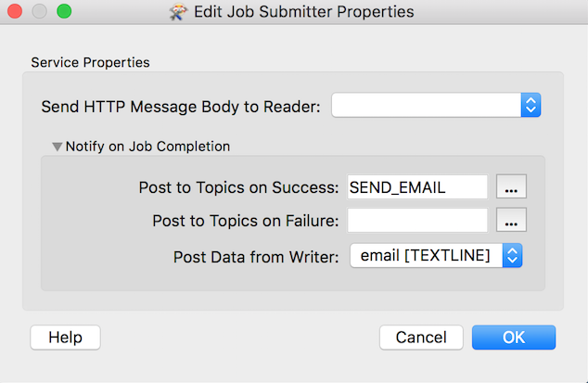The image size is (588, 383).
Task: Cancel the Job Submitter properties dialog
Action: (421, 338)
